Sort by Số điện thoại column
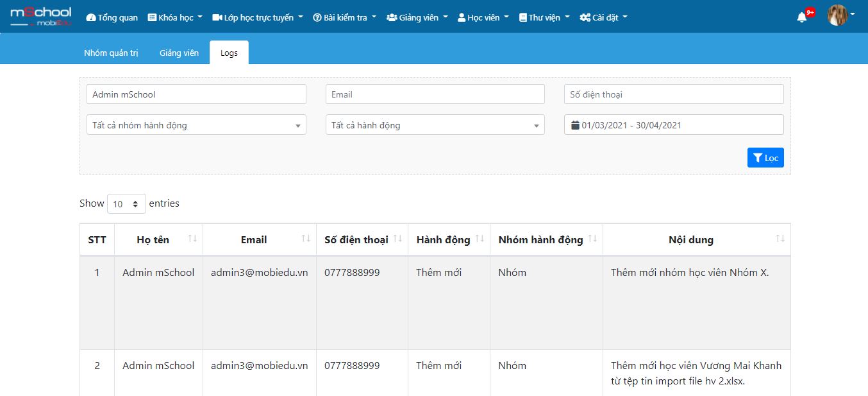 [362, 239]
